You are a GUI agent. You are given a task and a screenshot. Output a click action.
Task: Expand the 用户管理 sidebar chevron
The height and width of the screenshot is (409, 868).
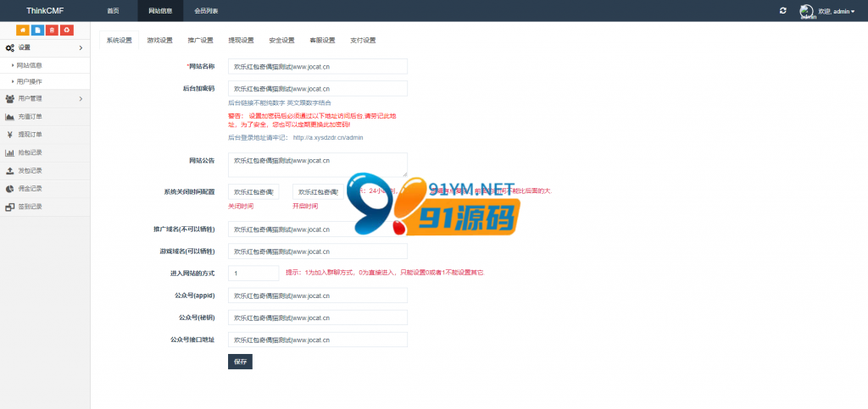point(81,99)
